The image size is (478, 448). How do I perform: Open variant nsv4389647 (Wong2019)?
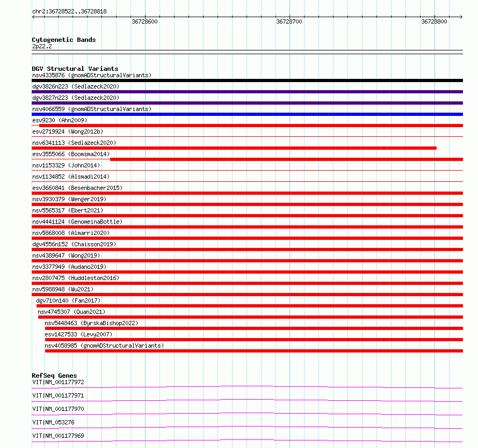66,255
